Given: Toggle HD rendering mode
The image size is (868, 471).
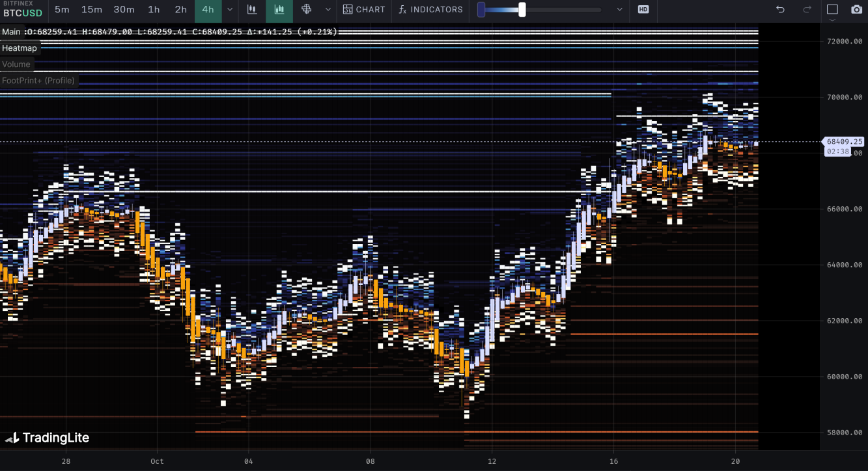Looking at the screenshot, I should point(643,10).
